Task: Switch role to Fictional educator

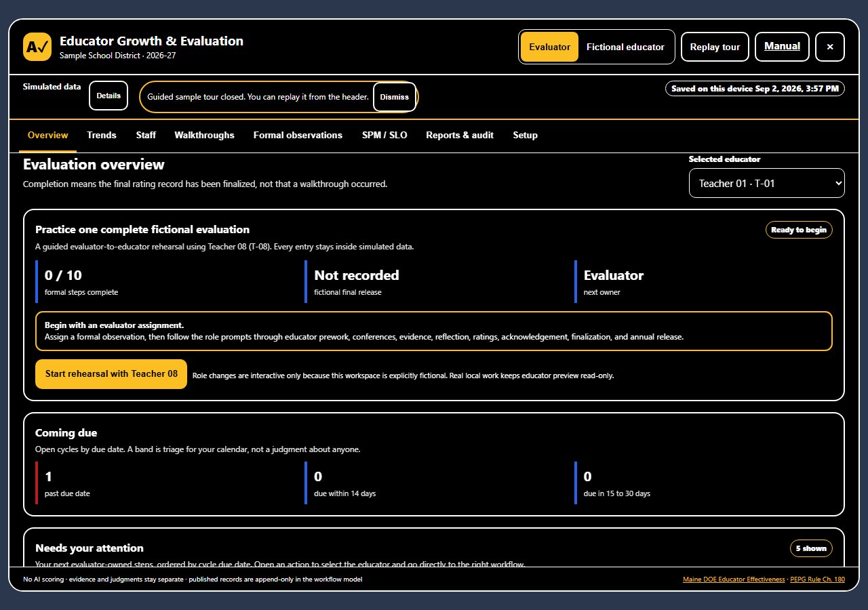Action: [625, 47]
